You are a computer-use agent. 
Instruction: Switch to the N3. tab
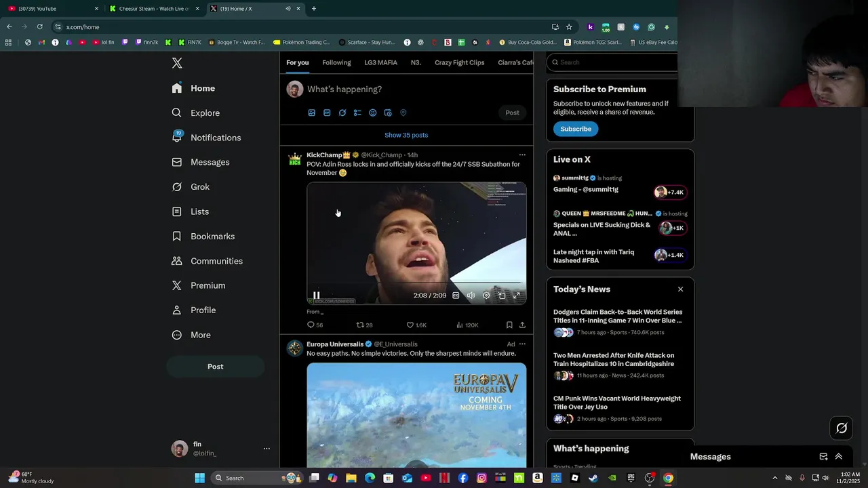[416, 63]
